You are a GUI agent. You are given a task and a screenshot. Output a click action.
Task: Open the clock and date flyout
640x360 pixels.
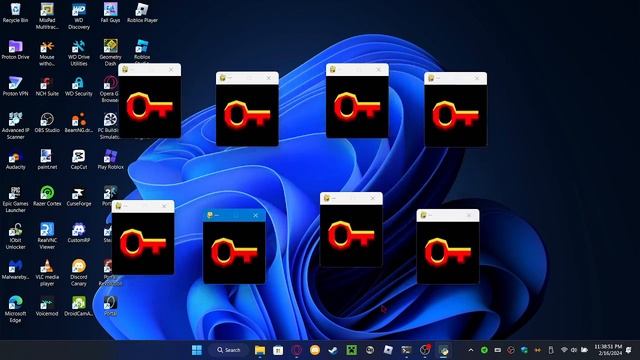tap(608, 350)
